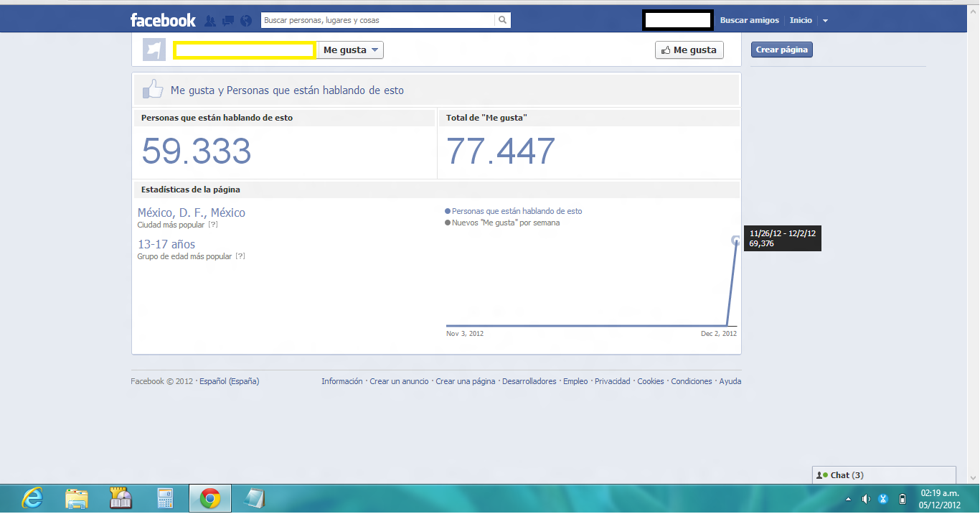Focus the Buscar personas search field
Screen dimensions: 980x514
click(378, 20)
